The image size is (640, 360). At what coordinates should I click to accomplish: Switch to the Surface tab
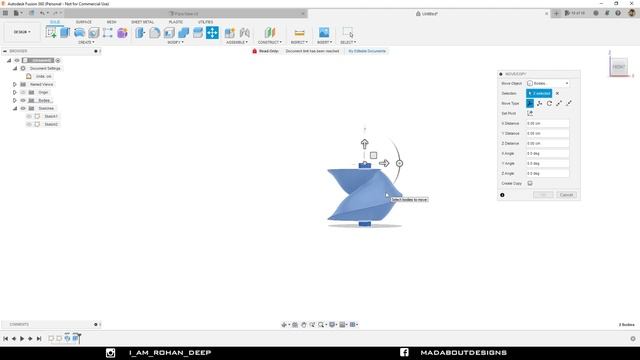(x=84, y=22)
